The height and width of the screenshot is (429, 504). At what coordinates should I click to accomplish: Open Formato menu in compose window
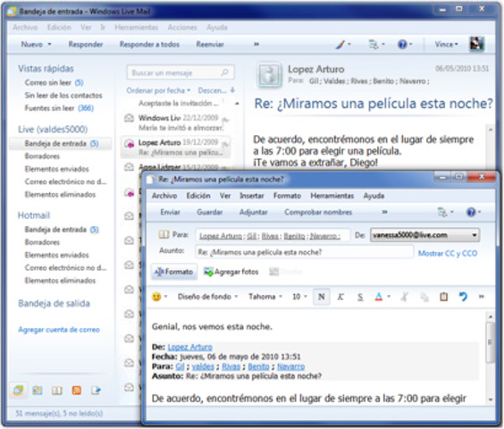287,196
